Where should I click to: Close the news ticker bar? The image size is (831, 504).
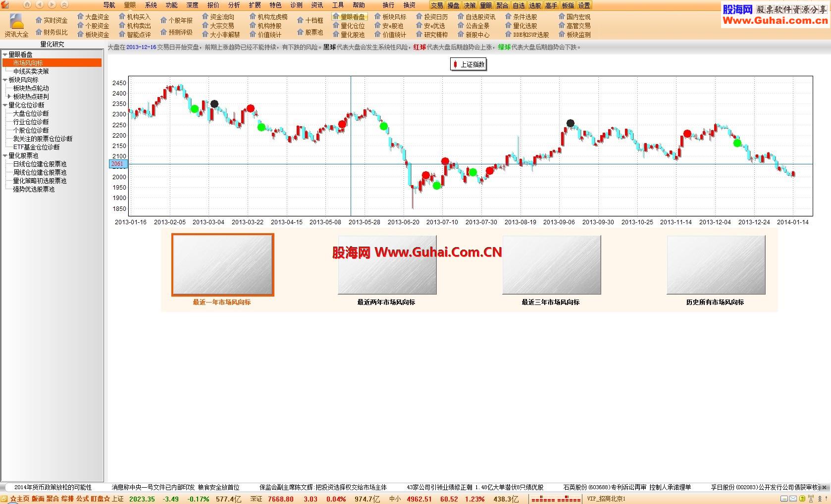[x=825, y=488]
